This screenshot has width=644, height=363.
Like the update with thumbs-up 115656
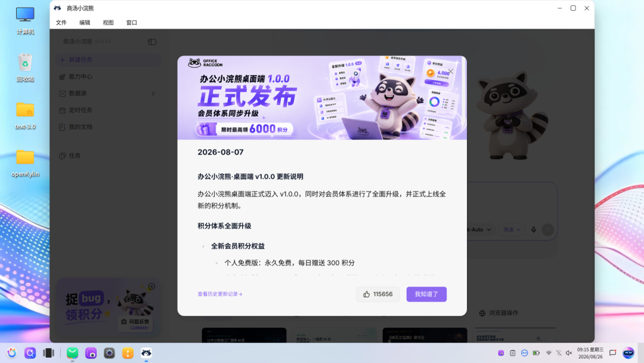point(378,294)
